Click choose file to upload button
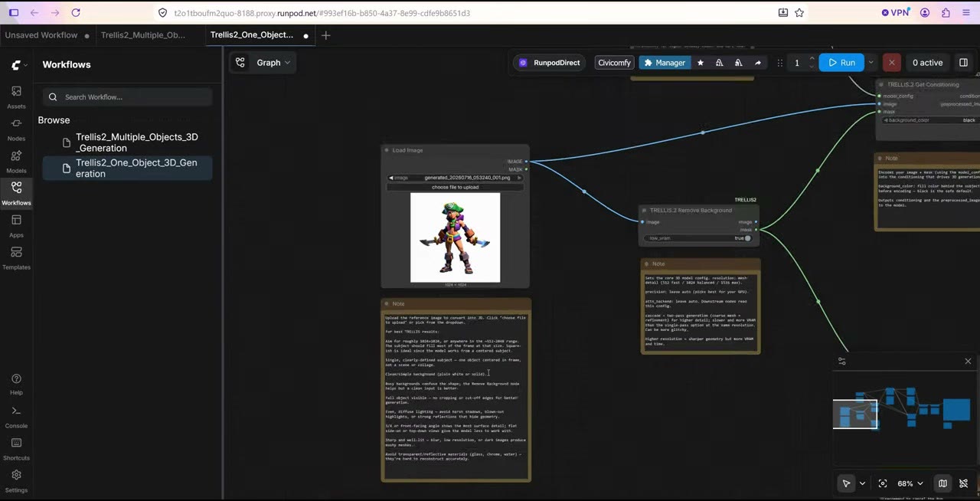The width and height of the screenshot is (980, 501). [x=455, y=187]
